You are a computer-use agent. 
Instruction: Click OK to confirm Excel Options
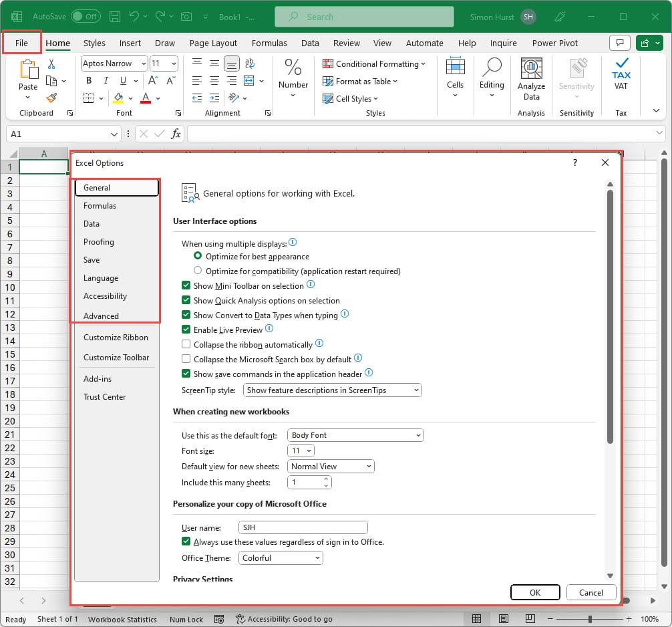pyautogui.click(x=535, y=592)
